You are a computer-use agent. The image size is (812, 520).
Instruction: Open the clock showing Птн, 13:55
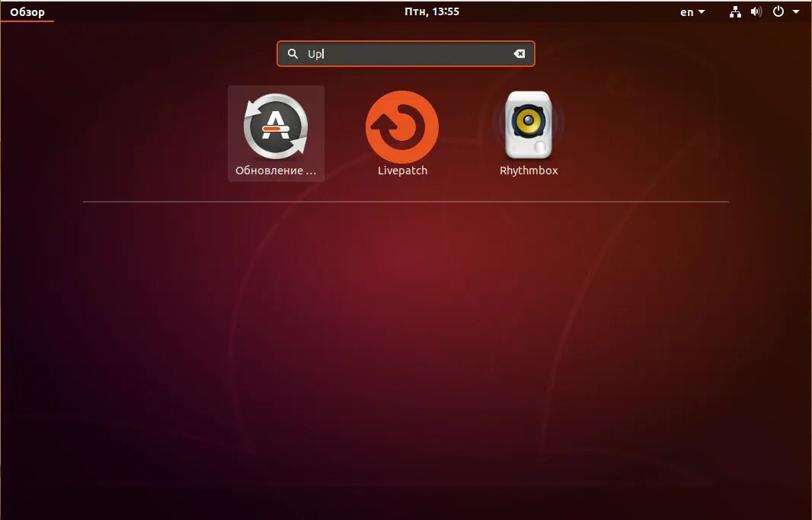[432, 11]
